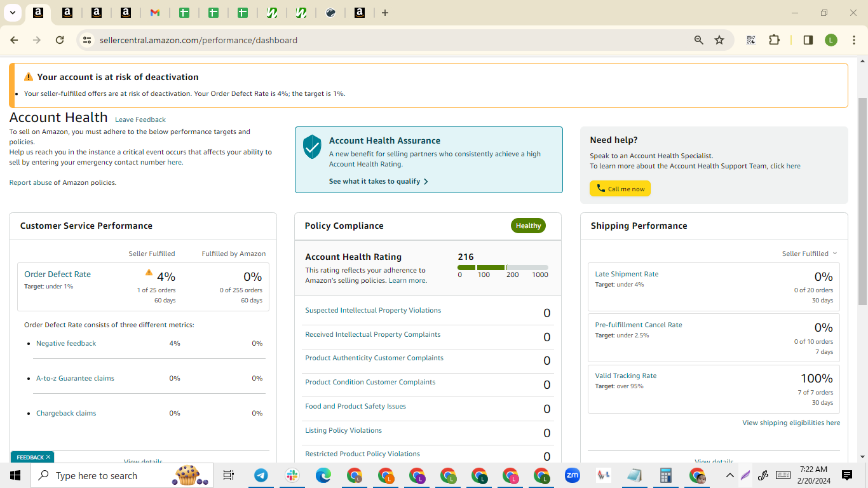Open Late Shipment Rate link
The width and height of the screenshot is (868, 488).
627,274
